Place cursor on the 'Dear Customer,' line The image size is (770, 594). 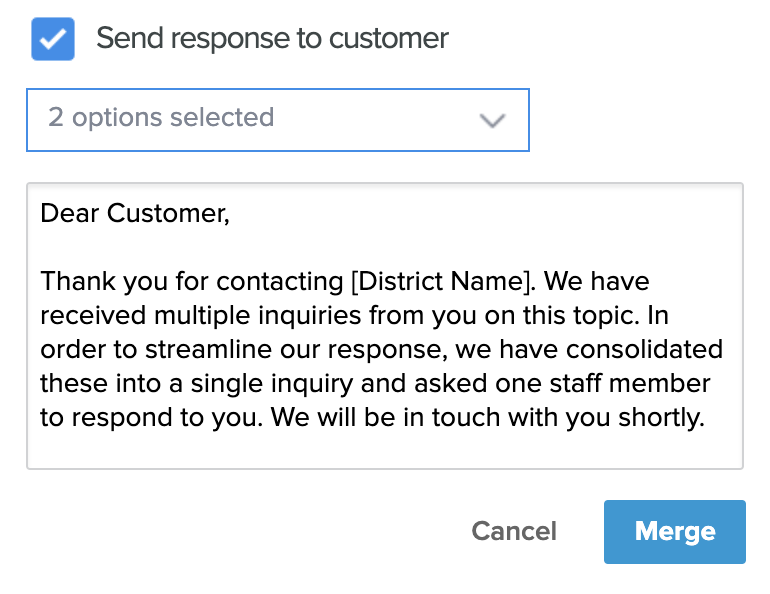click(135, 213)
